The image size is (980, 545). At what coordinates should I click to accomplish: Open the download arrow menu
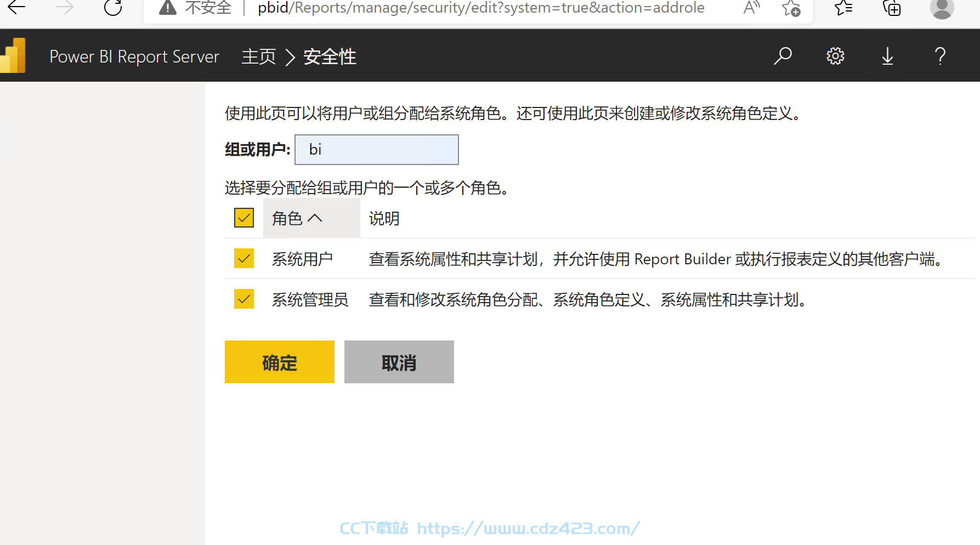coord(887,56)
